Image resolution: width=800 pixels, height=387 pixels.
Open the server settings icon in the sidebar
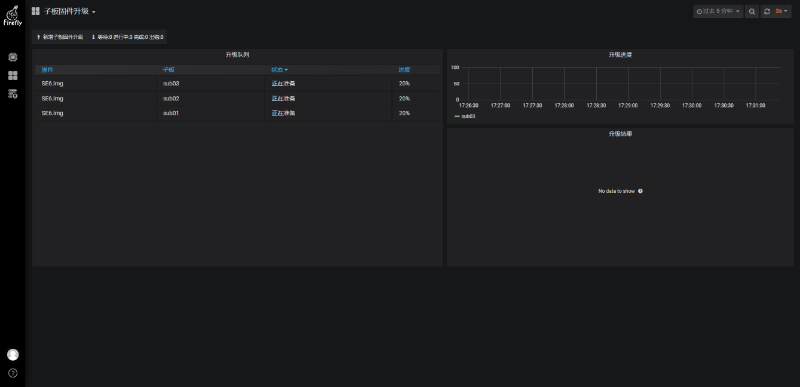13,94
